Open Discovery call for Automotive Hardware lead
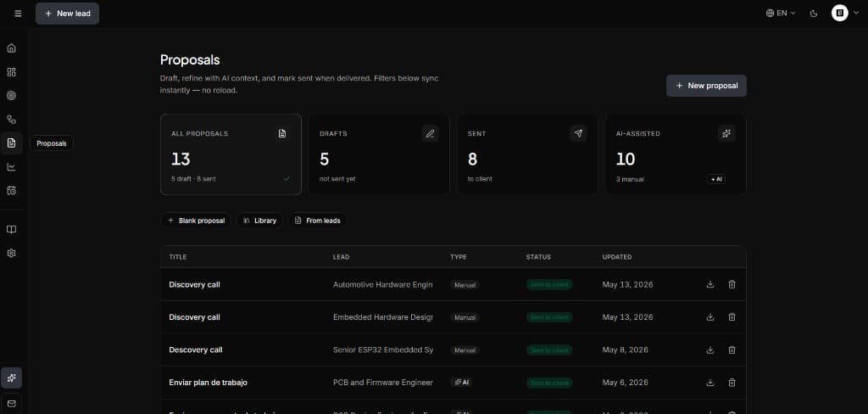 [x=194, y=284]
